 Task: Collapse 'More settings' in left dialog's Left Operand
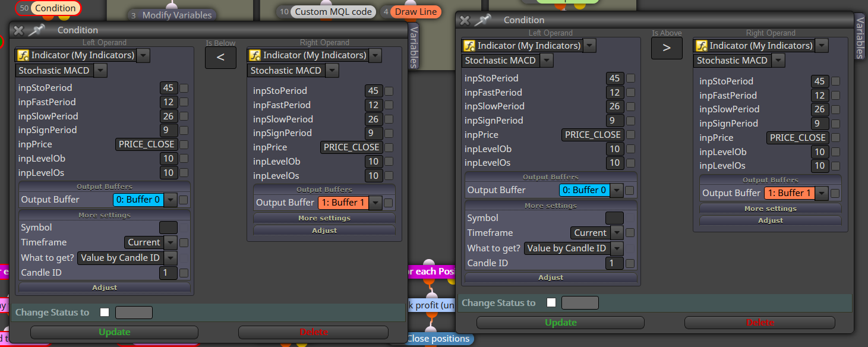(x=105, y=215)
